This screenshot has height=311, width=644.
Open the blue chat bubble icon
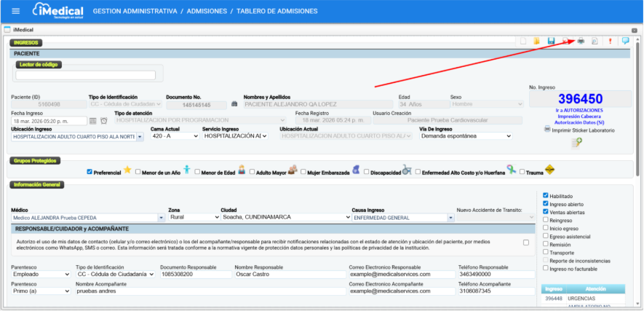point(625,42)
